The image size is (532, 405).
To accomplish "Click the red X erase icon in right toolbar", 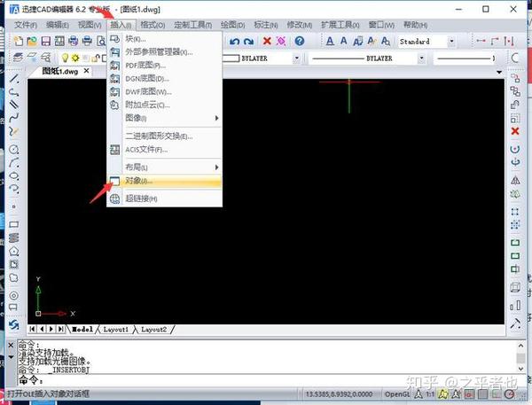I will (515, 131).
